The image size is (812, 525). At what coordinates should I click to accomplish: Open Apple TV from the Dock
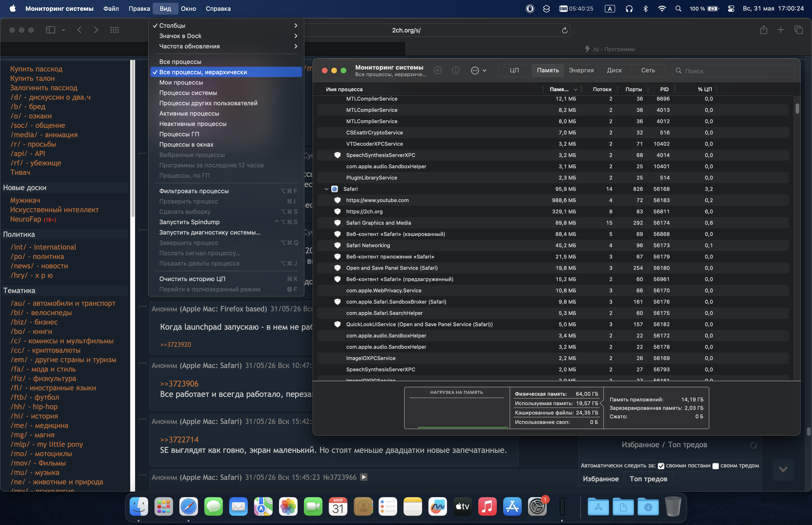462,507
